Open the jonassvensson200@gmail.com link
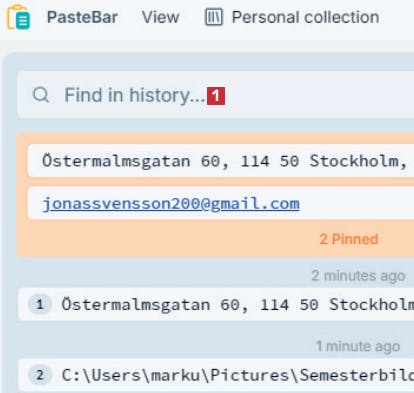 pyautogui.click(x=171, y=204)
